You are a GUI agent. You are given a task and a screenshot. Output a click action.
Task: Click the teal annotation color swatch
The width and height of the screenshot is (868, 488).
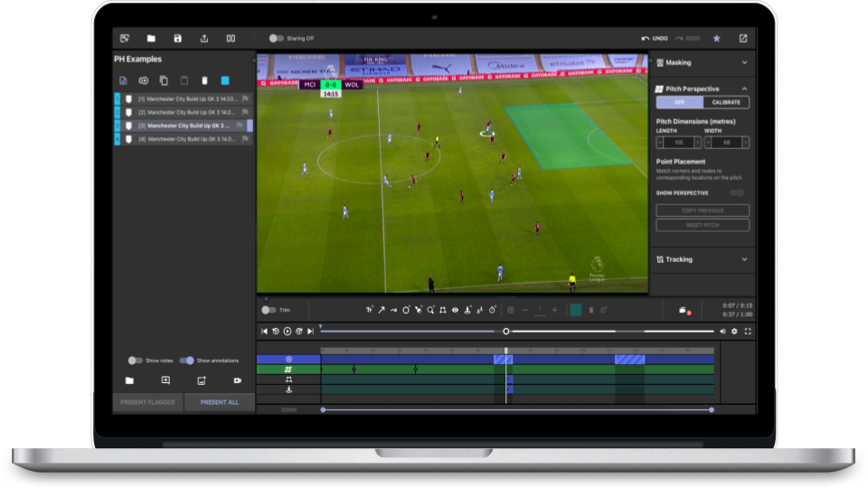point(575,310)
